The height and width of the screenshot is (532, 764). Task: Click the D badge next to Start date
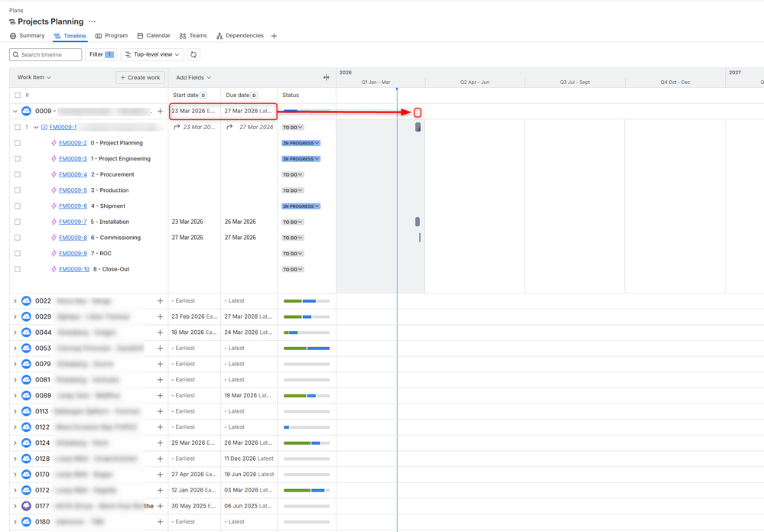tap(203, 96)
